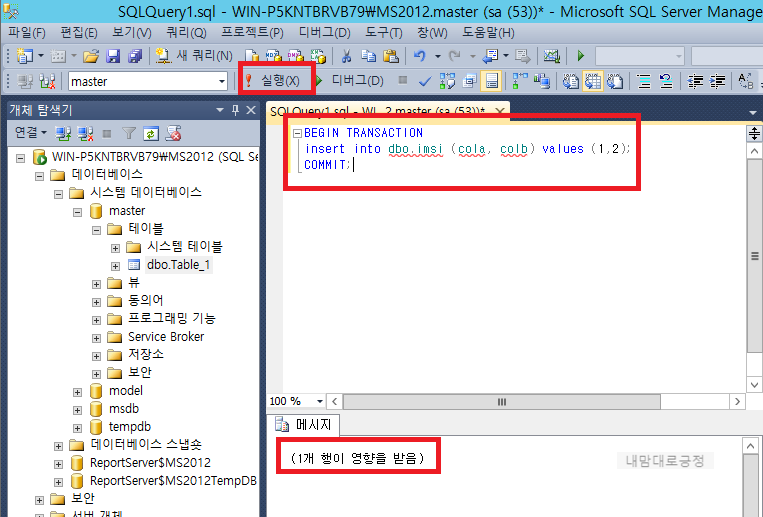Close the SQLQuery1.sql tab
763x517 pixels.
coord(499,111)
